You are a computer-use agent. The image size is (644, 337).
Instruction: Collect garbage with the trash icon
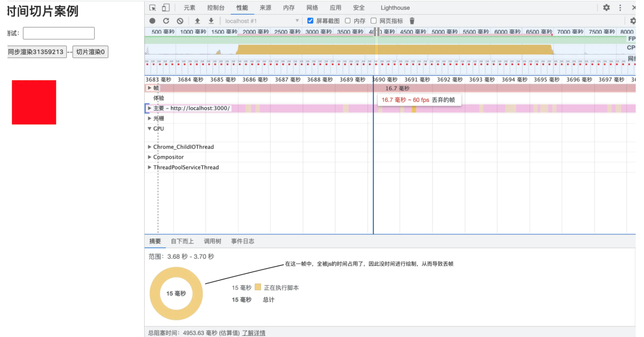[412, 21]
